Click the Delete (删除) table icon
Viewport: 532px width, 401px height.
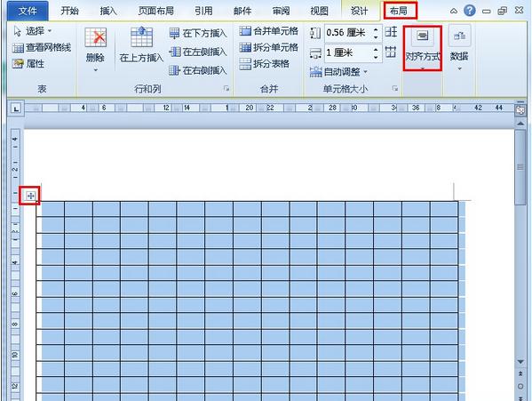coord(95,37)
